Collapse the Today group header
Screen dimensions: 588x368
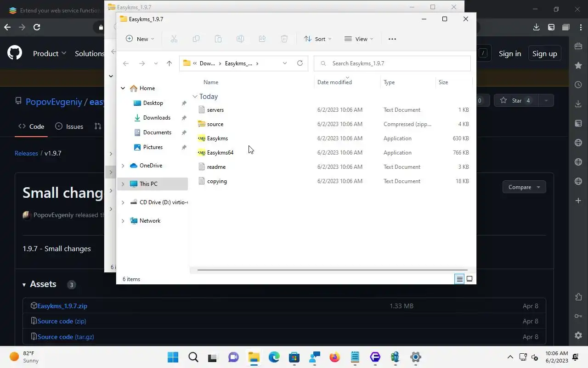pos(195,97)
